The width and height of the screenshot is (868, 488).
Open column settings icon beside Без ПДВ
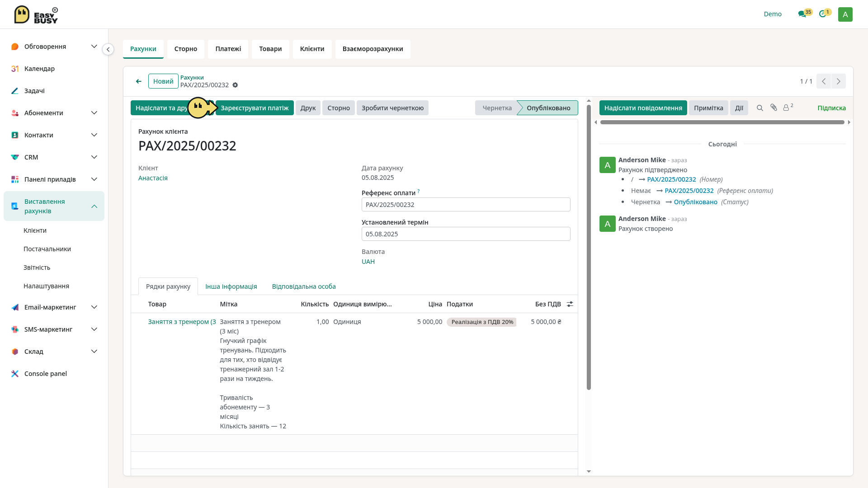tap(570, 304)
